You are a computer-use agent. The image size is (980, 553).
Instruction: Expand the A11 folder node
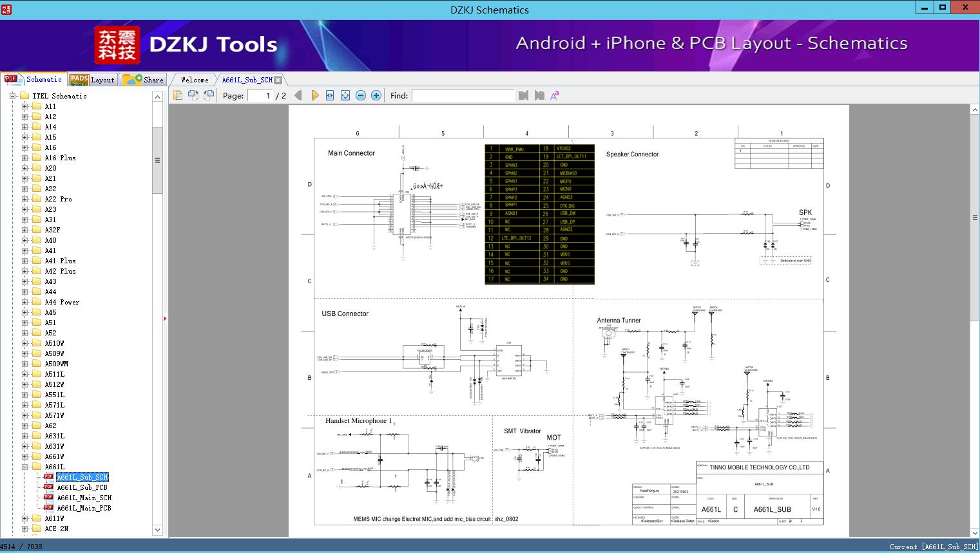tap(24, 106)
